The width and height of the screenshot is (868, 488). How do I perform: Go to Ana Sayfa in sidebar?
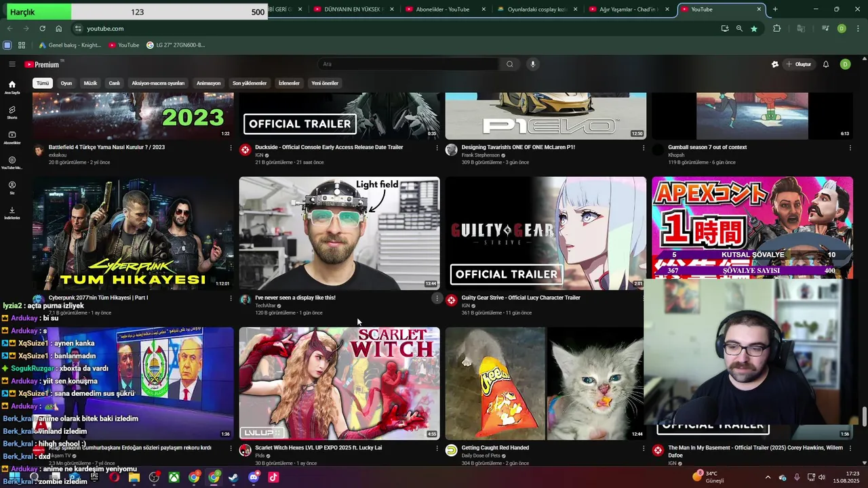pyautogui.click(x=12, y=87)
